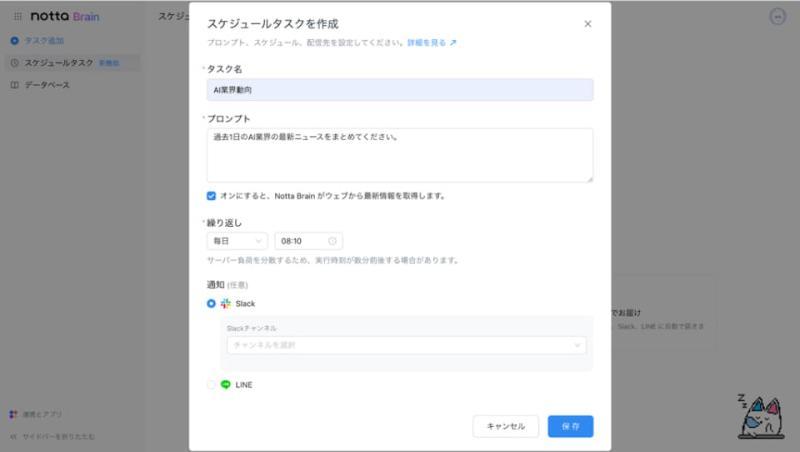This screenshot has height=452, width=800.
Task: Click the プロンプト text area
Action: pyautogui.click(x=400, y=156)
